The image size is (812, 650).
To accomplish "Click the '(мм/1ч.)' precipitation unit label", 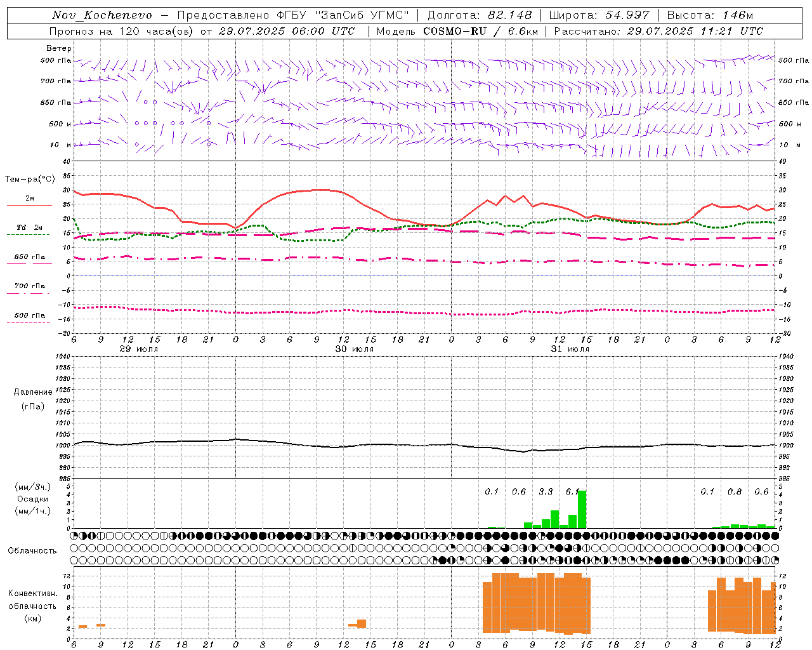I will (33, 511).
